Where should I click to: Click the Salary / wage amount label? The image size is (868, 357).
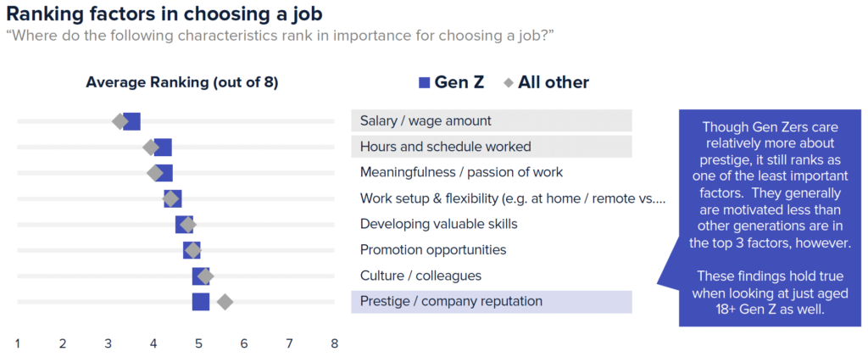tap(426, 121)
